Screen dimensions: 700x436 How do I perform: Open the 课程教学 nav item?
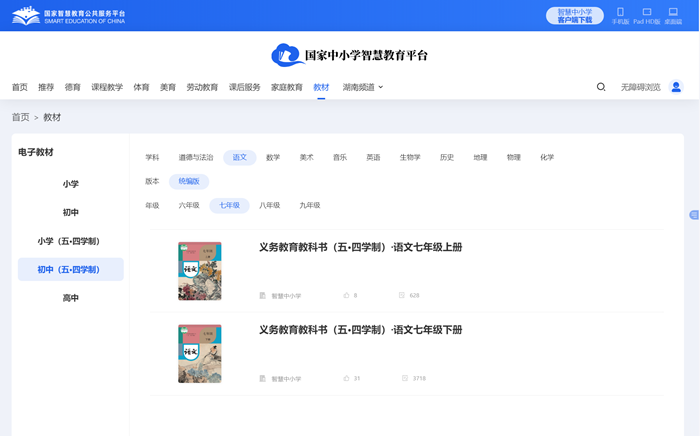[x=107, y=87]
